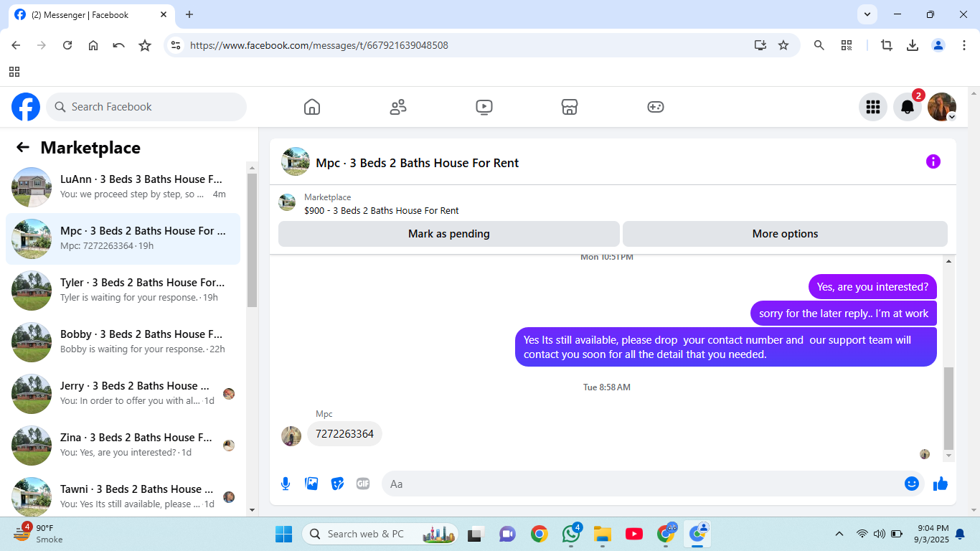Open the notifications bell icon

[x=908, y=107]
